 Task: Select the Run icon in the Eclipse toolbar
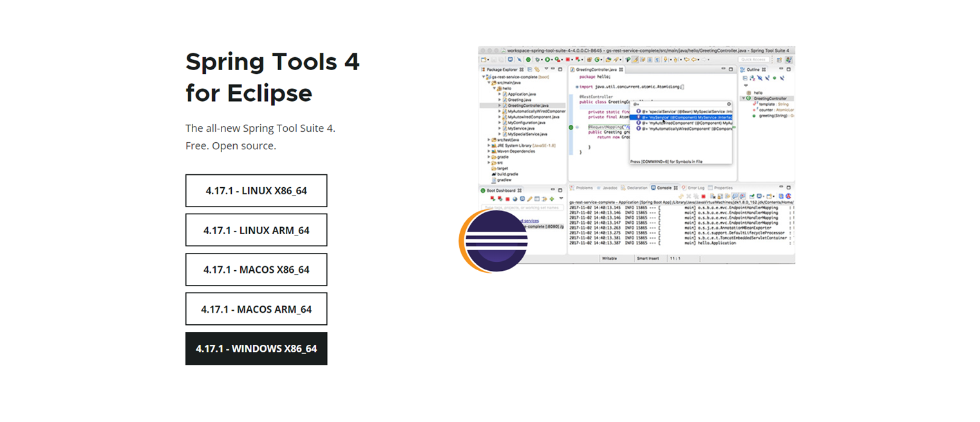[x=547, y=59]
